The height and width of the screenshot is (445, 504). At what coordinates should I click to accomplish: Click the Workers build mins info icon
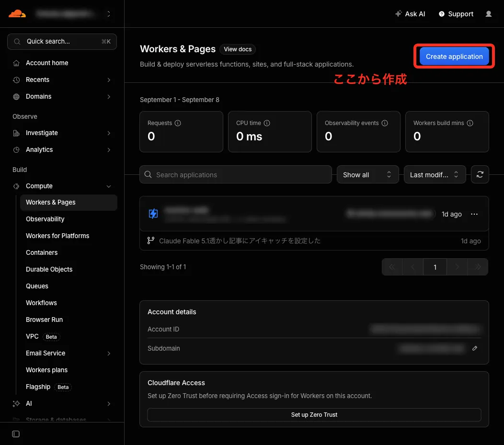point(470,123)
